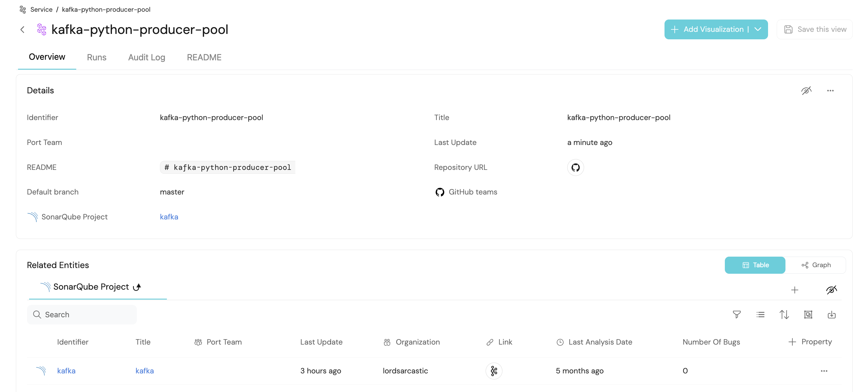Screen dimensions: 868x392
Task: Download the table data export
Action: [831, 315]
